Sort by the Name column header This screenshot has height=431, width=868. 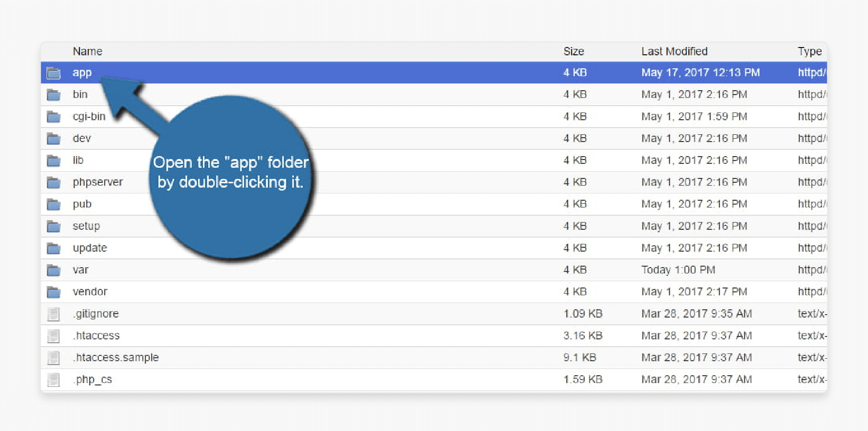pos(87,51)
